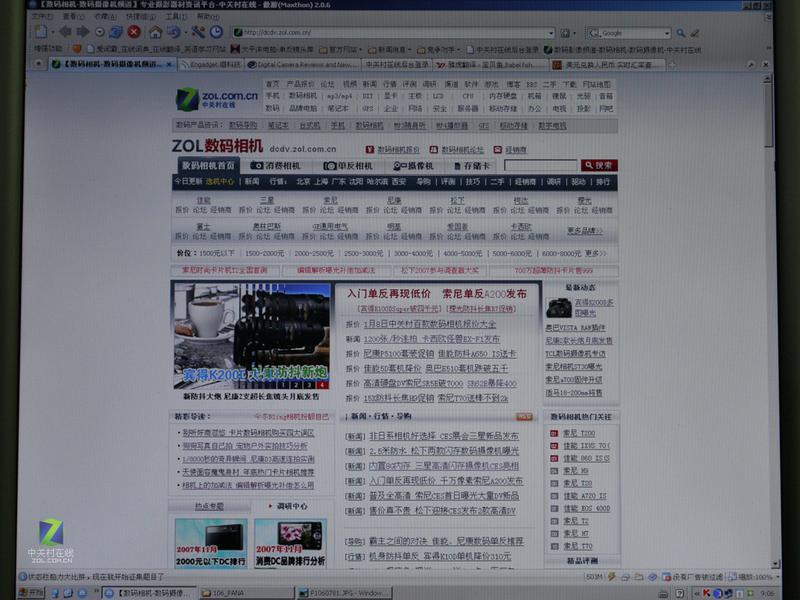Click the scrollbar down arrow
800x600 pixels.
click(x=776, y=564)
